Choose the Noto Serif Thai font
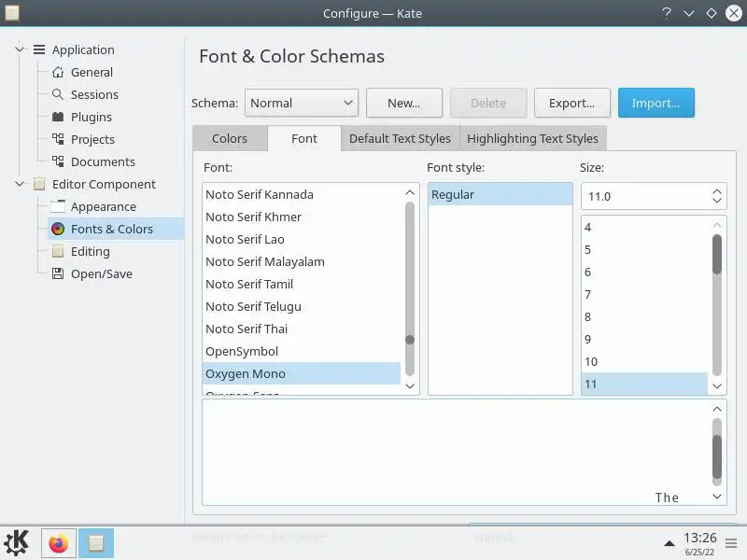This screenshot has height=560, width=747. click(x=301, y=329)
